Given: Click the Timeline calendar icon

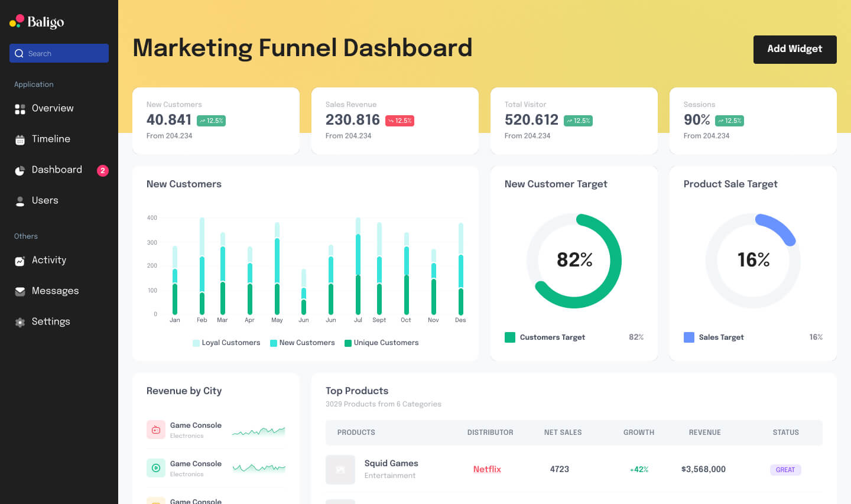Looking at the screenshot, I should pos(20,139).
